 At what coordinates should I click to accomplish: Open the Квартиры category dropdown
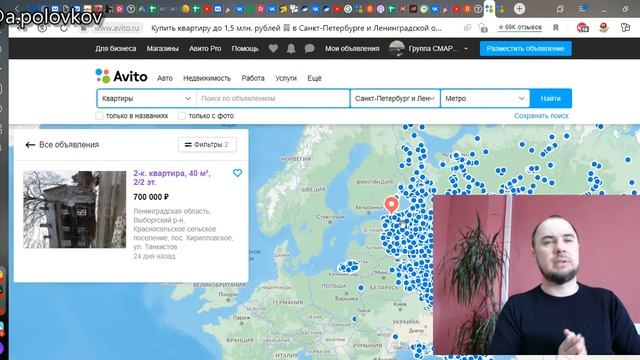[x=147, y=98]
